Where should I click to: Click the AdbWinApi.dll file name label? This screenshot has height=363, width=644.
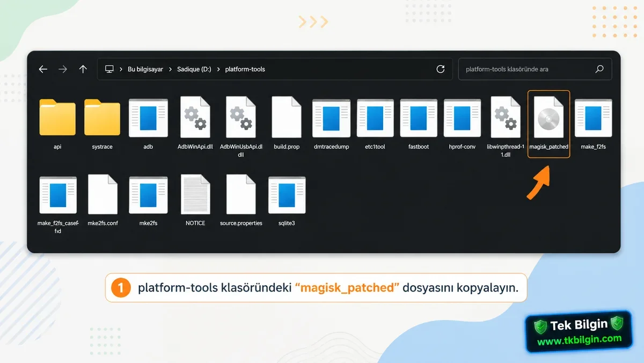195,147
